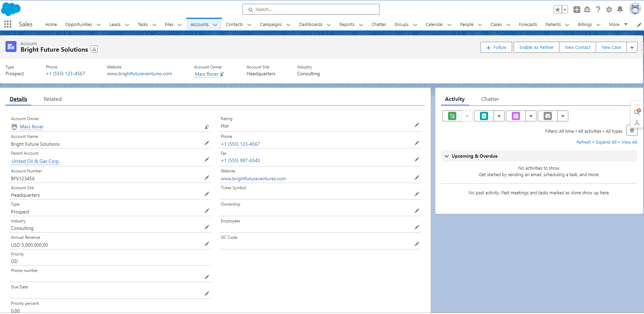Open the activity timeline settings gear
This screenshot has height=314, width=644.
pos(632,130)
